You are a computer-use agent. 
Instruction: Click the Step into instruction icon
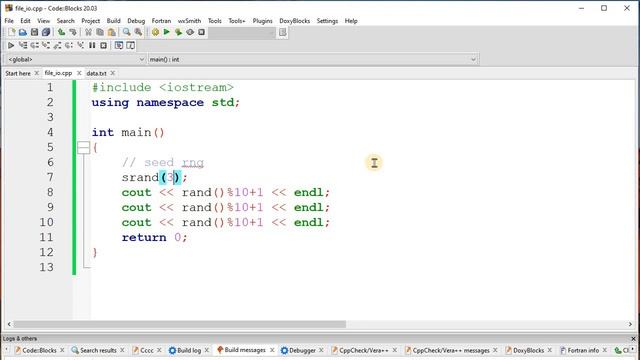[80, 45]
